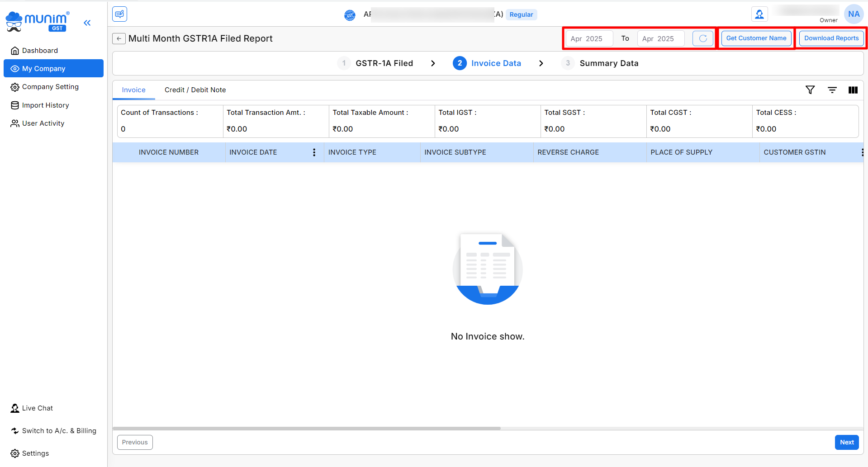Open the sort lines icon

click(x=832, y=90)
